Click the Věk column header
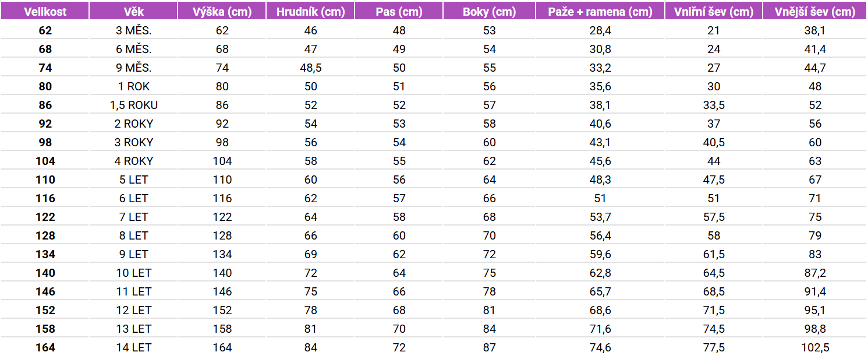 coord(133,12)
